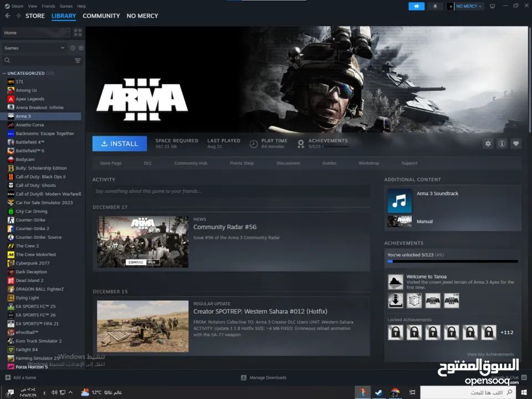This screenshot has height=399, width=532.
Task: Open the notifications bell
Action: pos(435,6)
